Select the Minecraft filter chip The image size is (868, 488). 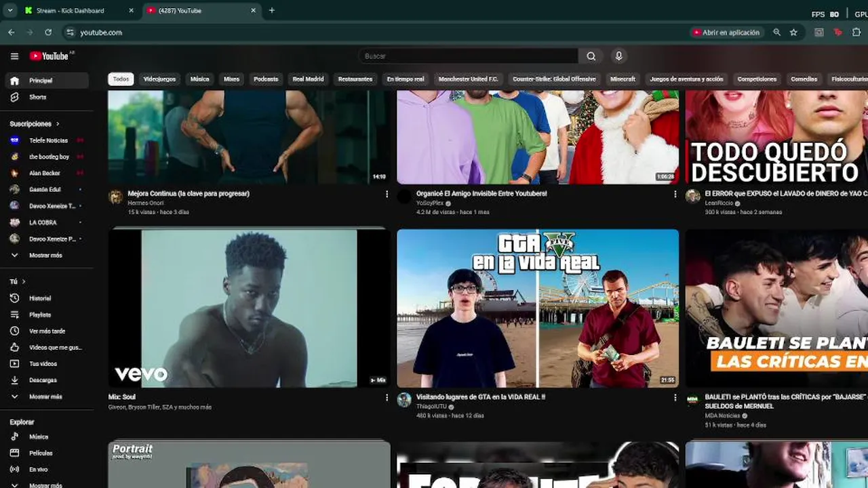[x=623, y=79]
